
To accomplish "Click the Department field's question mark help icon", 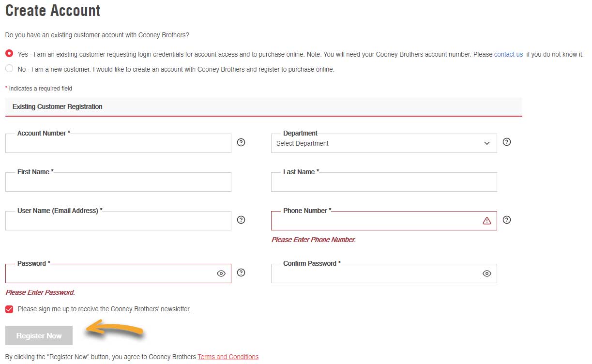I will tap(506, 142).
